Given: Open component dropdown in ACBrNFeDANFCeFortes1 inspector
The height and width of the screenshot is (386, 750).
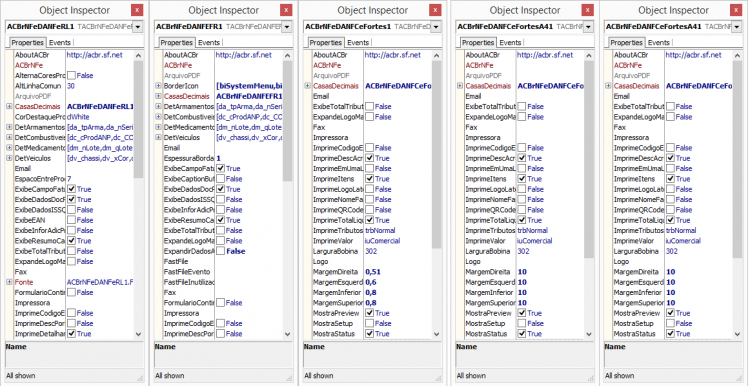Looking at the screenshot, I should 436,27.
